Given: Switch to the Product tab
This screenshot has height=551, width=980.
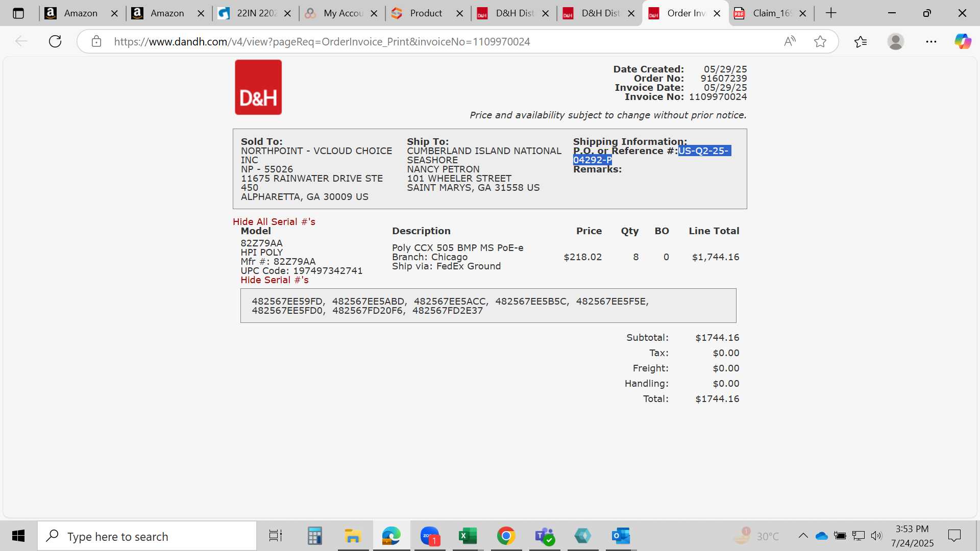Looking at the screenshot, I should [x=425, y=13].
